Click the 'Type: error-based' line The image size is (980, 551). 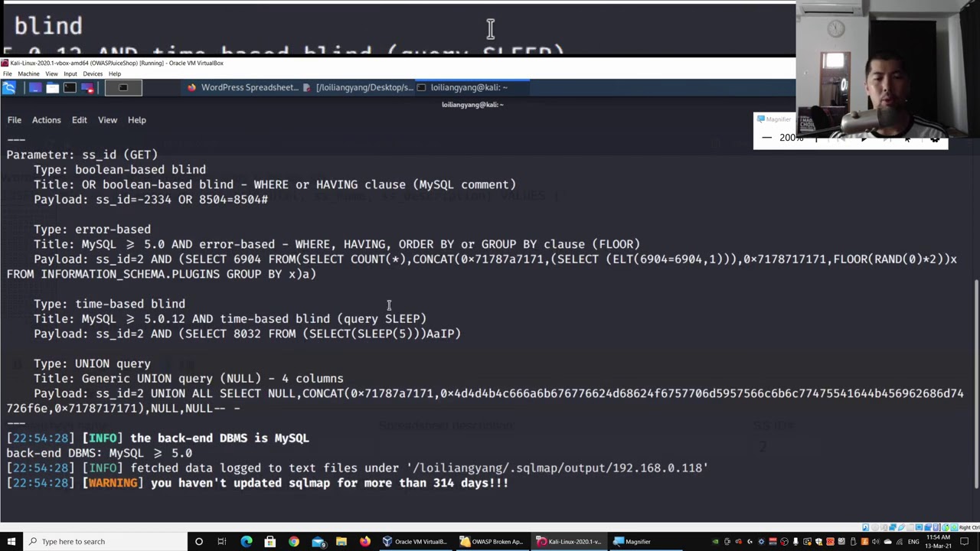(92, 230)
